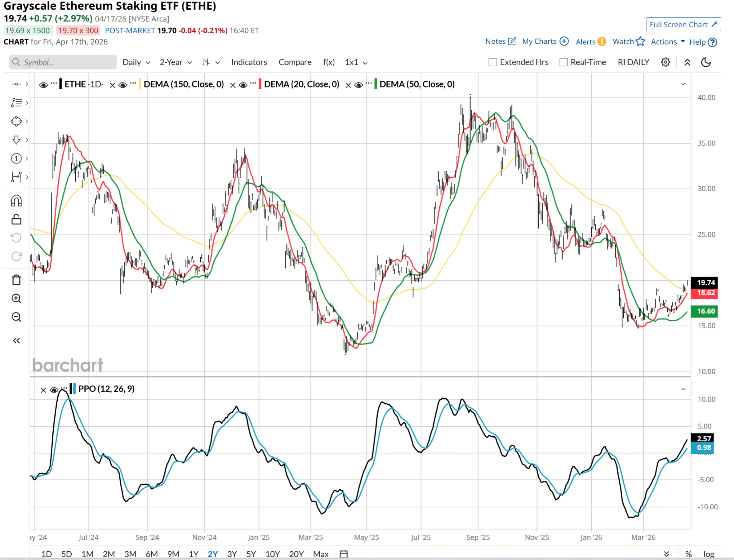Open the 2-Year period dropdown
734x560 pixels.
tap(176, 62)
